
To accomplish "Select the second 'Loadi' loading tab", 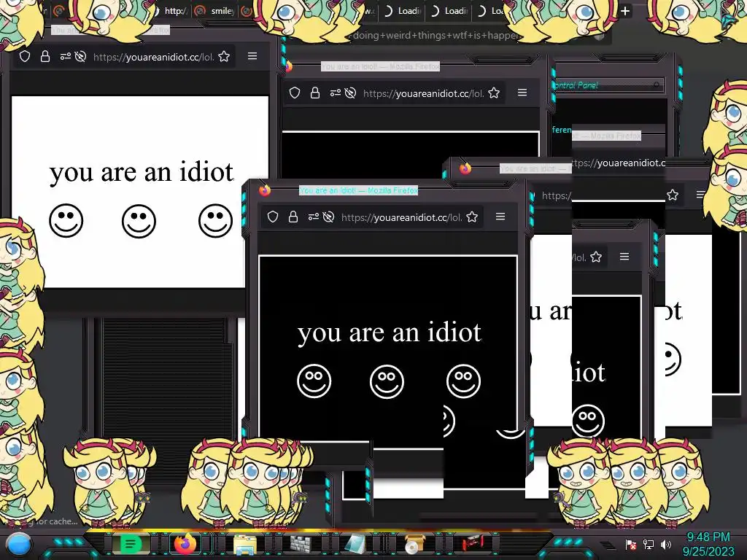I will point(449,10).
